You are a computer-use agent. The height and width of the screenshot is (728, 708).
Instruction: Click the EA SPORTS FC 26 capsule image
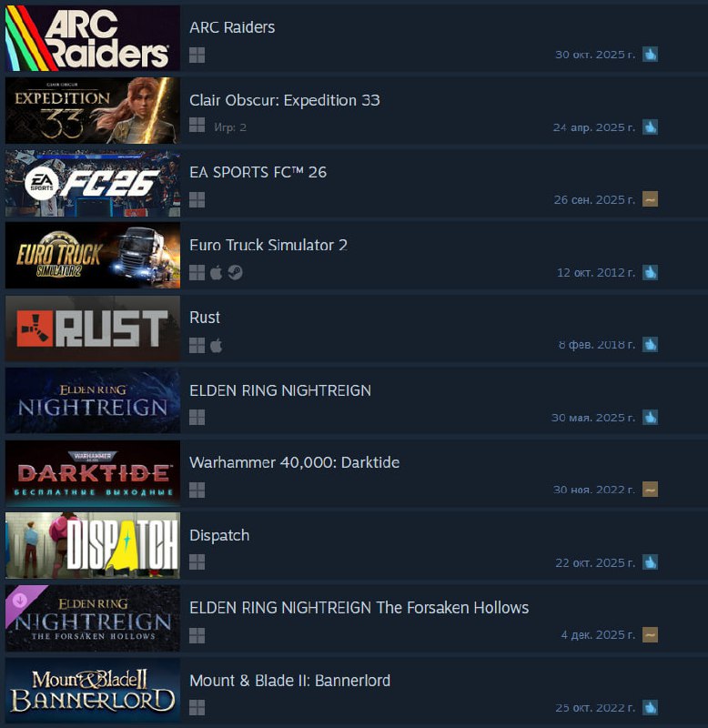[93, 184]
